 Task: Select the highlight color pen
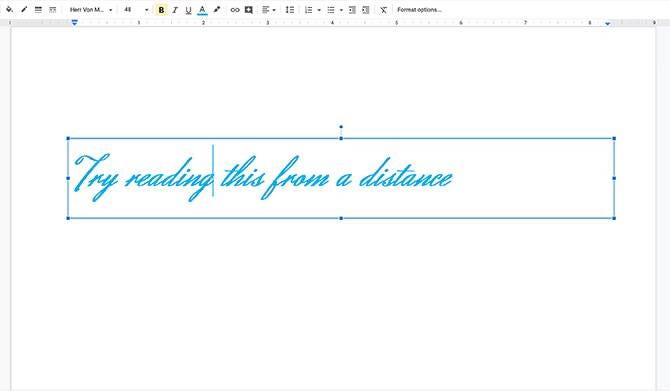(x=217, y=9)
